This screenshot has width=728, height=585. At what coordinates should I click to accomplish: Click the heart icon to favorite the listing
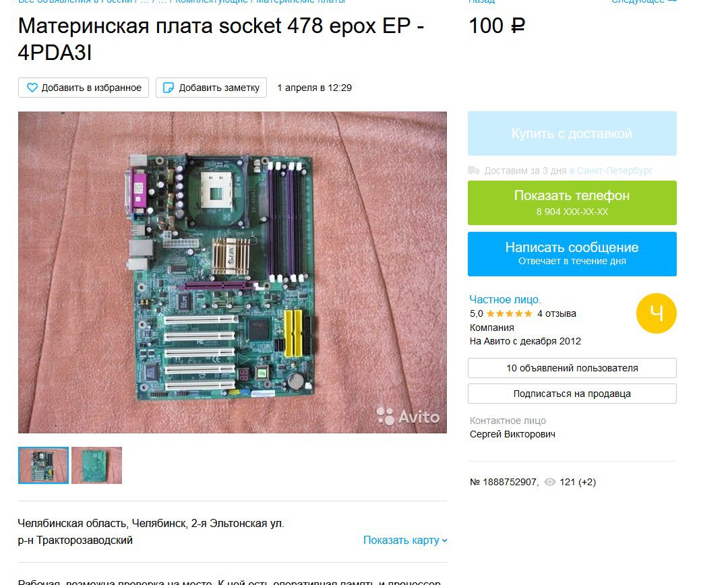click(x=32, y=88)
